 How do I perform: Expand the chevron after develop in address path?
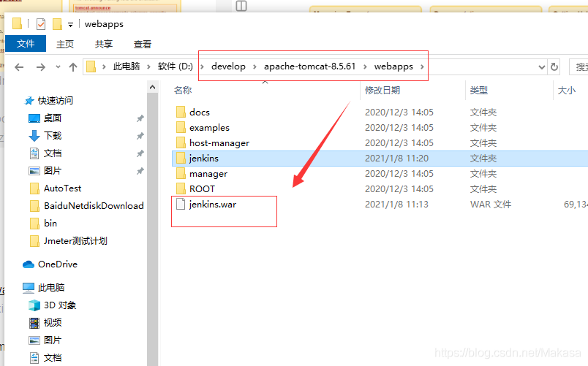(255, 66)
